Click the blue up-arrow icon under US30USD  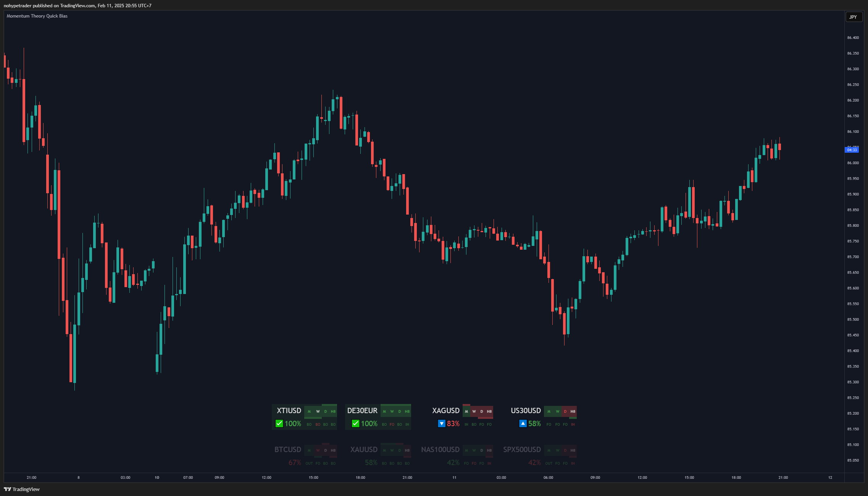click(x=523, y=423)
